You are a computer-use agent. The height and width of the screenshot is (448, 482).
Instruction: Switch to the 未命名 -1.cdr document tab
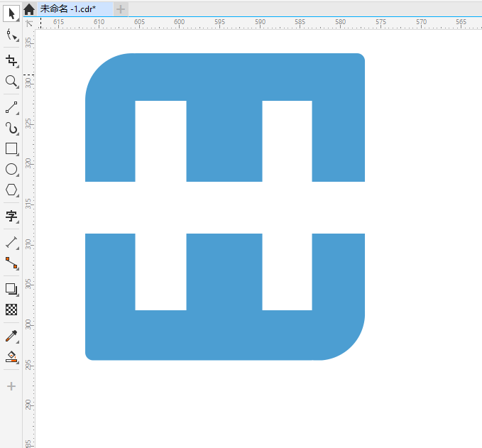(75, 9)
